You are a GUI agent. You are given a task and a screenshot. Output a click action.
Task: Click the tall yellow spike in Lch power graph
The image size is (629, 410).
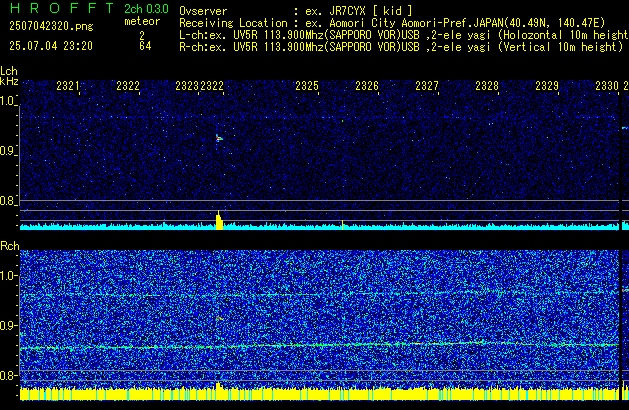coord(219,221)
